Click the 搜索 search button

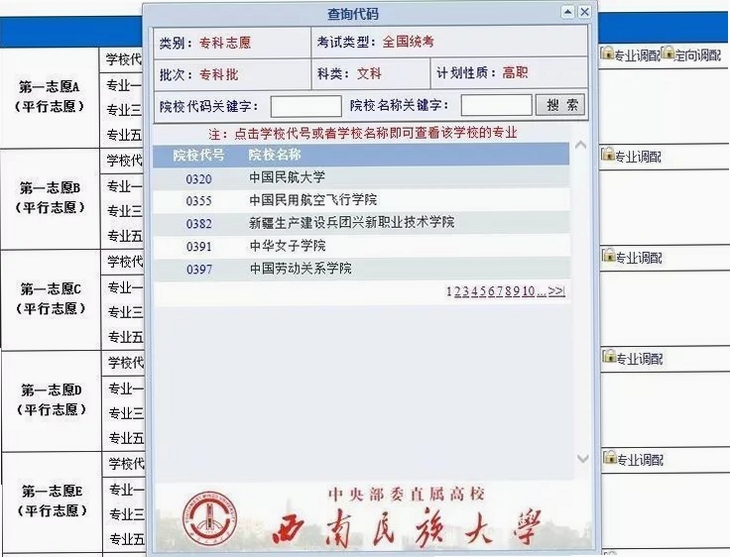561,105
